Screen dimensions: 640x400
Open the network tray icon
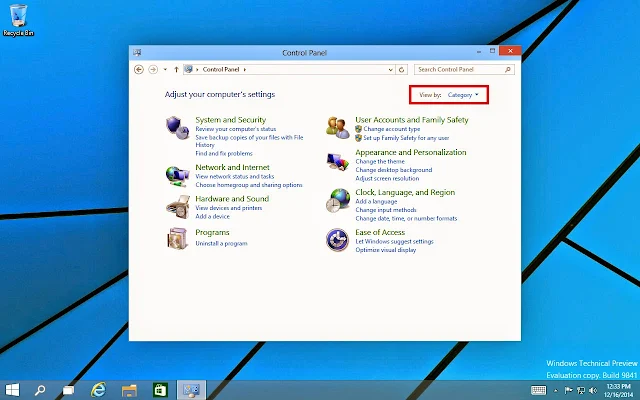[x=580, y=391]
